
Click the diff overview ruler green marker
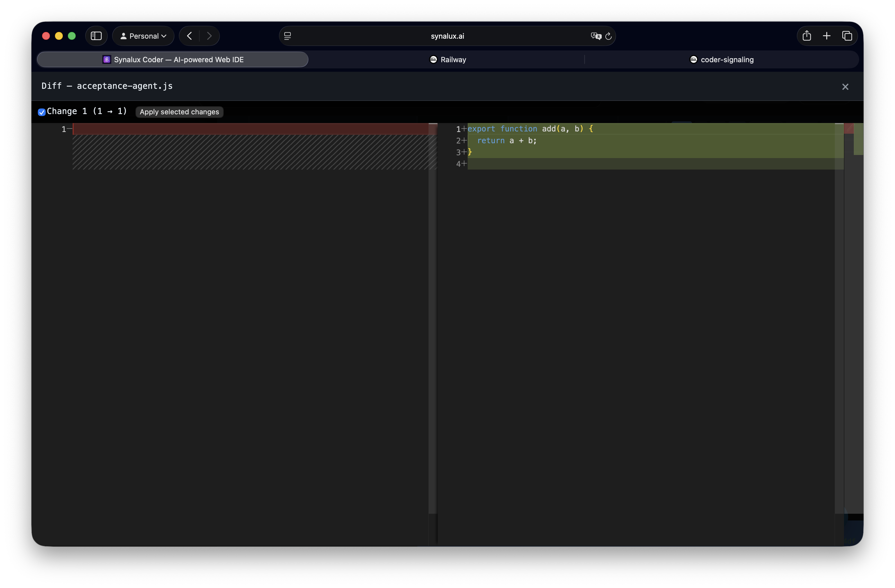tap(858, 139)
